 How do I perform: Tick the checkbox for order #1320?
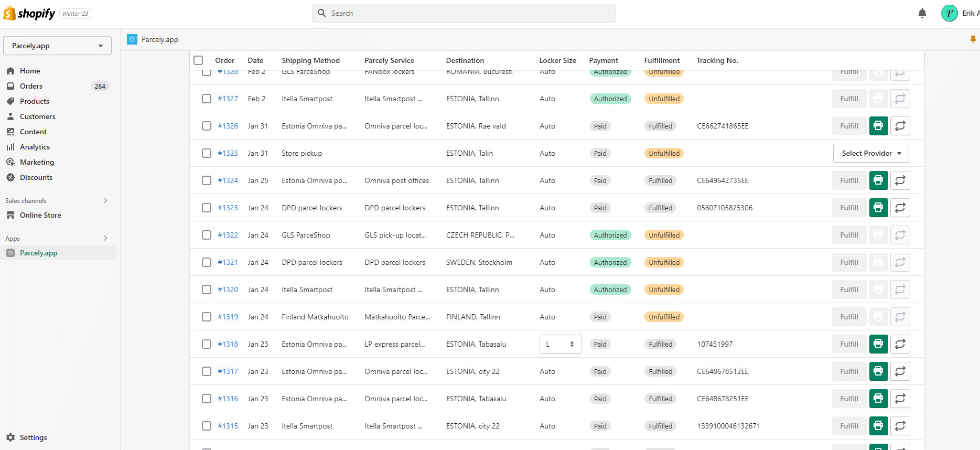tap(207, 290)
